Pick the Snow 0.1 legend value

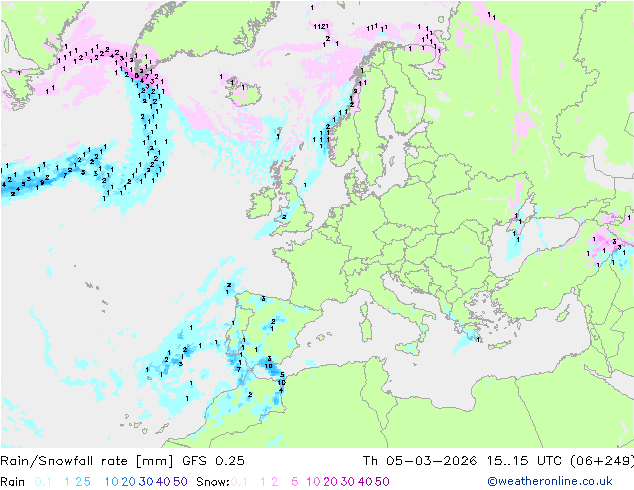pyautogui.click(x=240, y=482)
